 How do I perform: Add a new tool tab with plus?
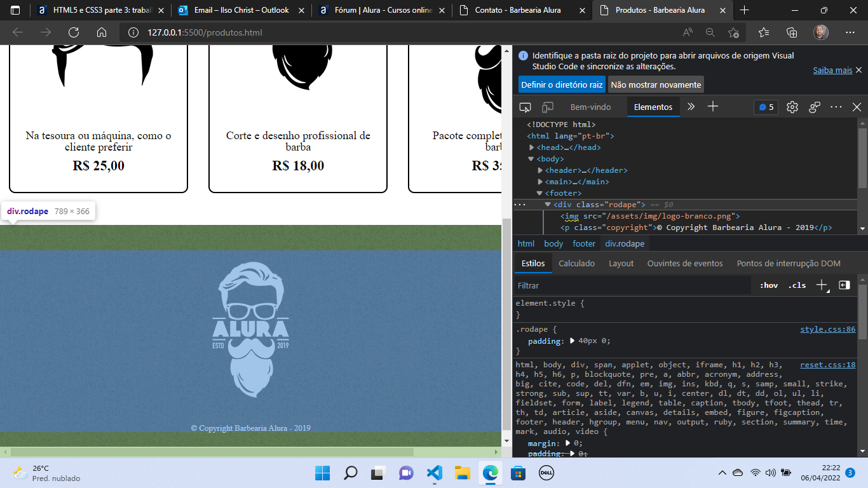[x=713, y=107]
